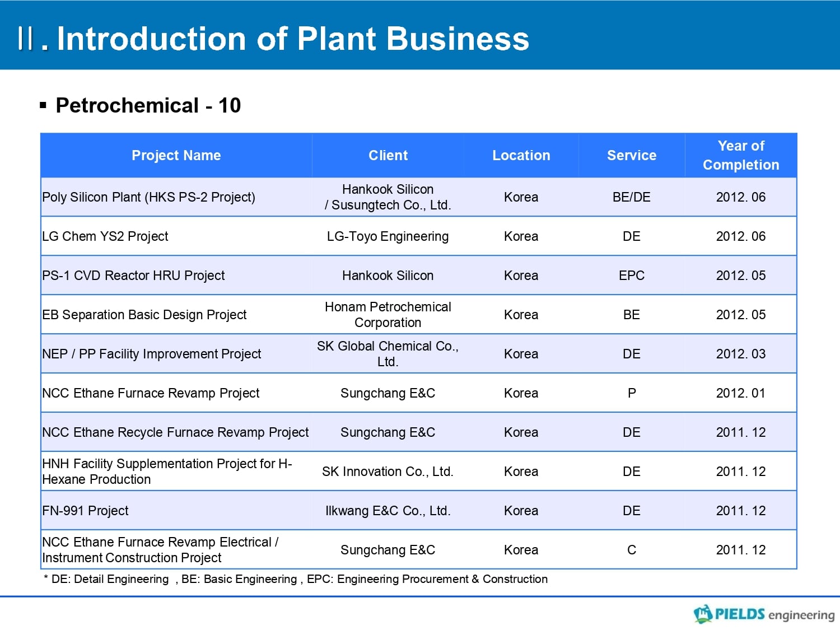Click '2011. 12' in FN-991 row
The width and height of the screenshot is (840, 630).
pos(741,511)
